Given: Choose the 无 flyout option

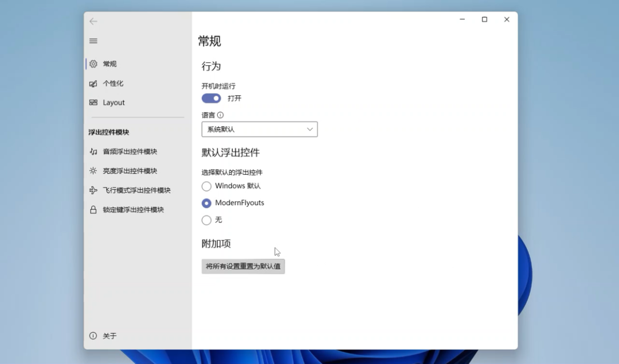Looking at the screenshot, I should click(x=206, y=220).
